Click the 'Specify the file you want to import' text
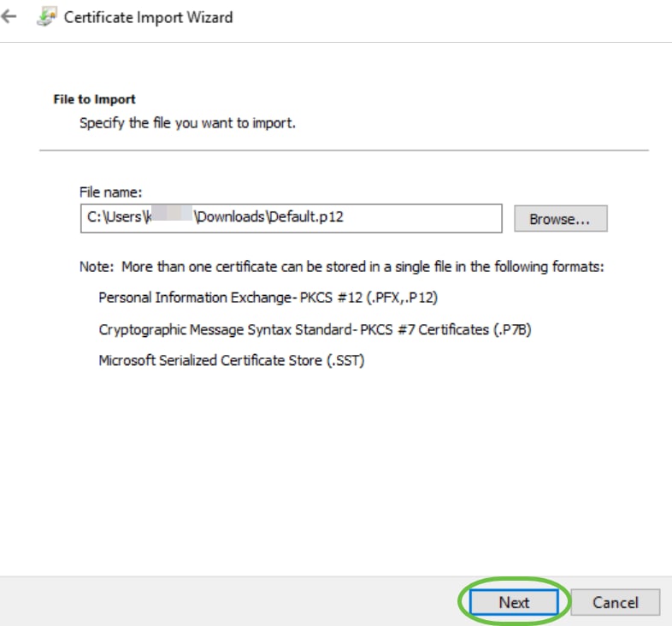The width and height of the screenshot is (672, 626). pos(188,123)
